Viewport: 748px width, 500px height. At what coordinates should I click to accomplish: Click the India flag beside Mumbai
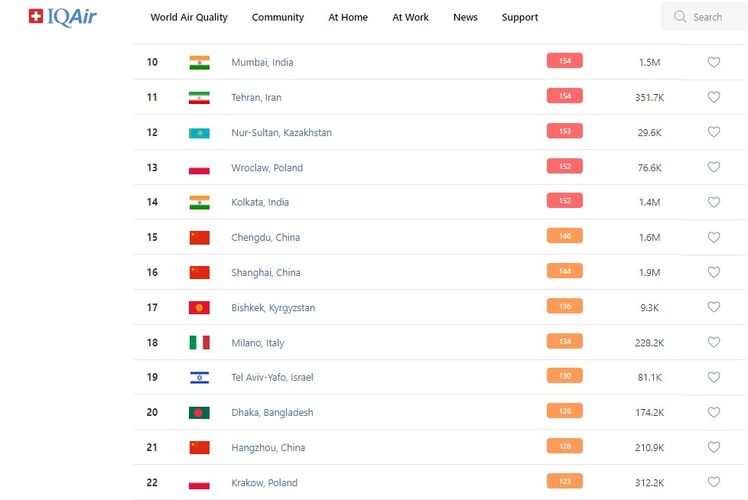(x=199, y=62)
